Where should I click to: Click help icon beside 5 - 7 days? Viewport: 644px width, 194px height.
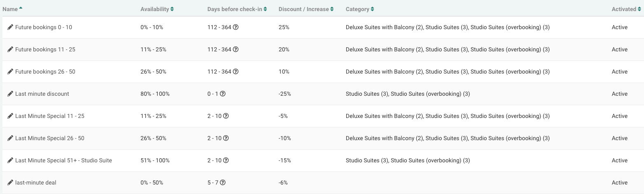point(223,182)
